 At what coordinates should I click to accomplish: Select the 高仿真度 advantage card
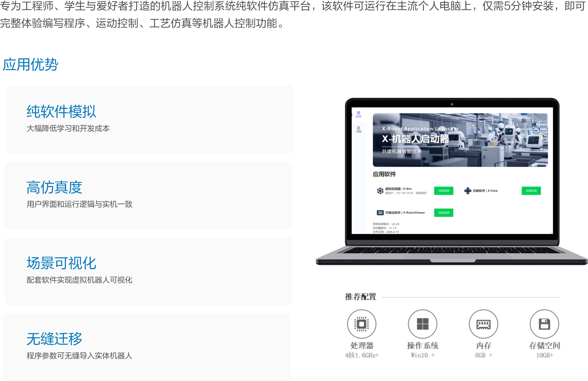pos(148,195)
